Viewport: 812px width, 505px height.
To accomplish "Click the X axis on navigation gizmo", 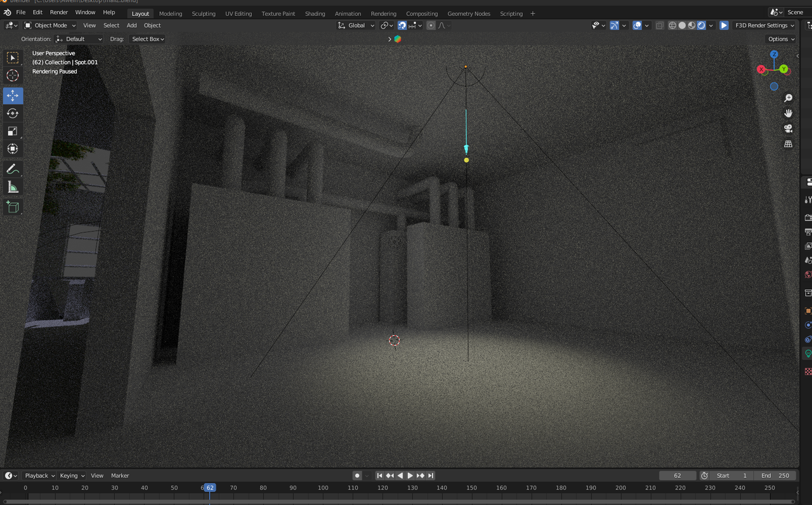I will [x=761, y=69].
